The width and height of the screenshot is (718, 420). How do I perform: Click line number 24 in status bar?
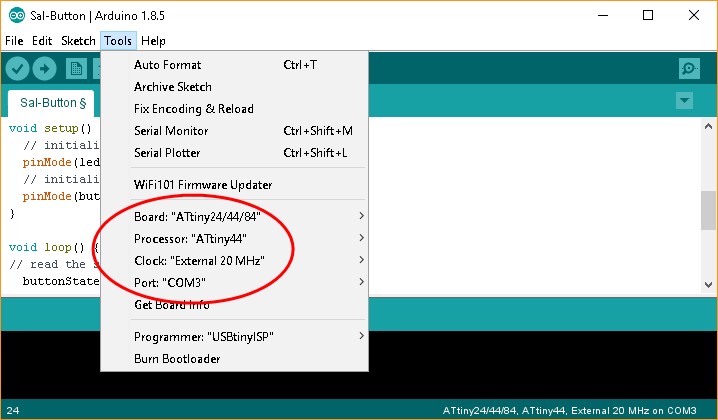pos(13,410)
